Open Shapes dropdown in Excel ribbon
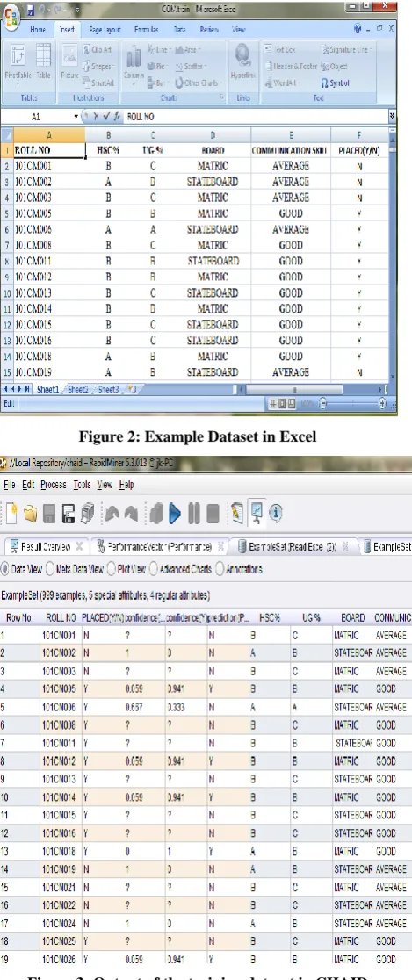Screen dimensions: 412x980 click(100, 66)
